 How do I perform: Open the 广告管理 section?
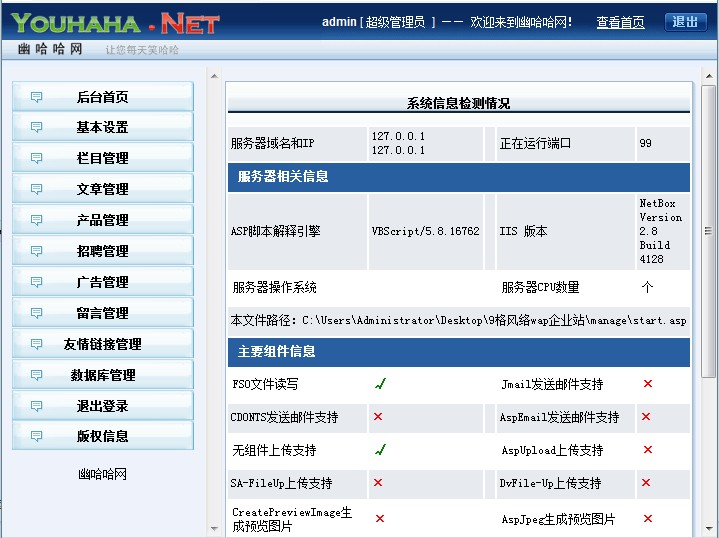[x=103, y=282]
